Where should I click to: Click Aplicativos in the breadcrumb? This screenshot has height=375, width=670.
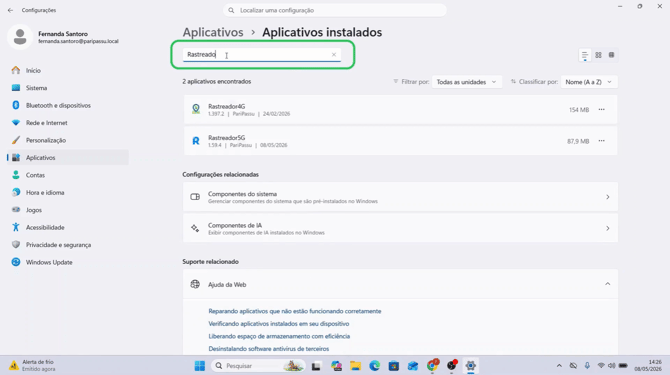[x=213, y=32]
